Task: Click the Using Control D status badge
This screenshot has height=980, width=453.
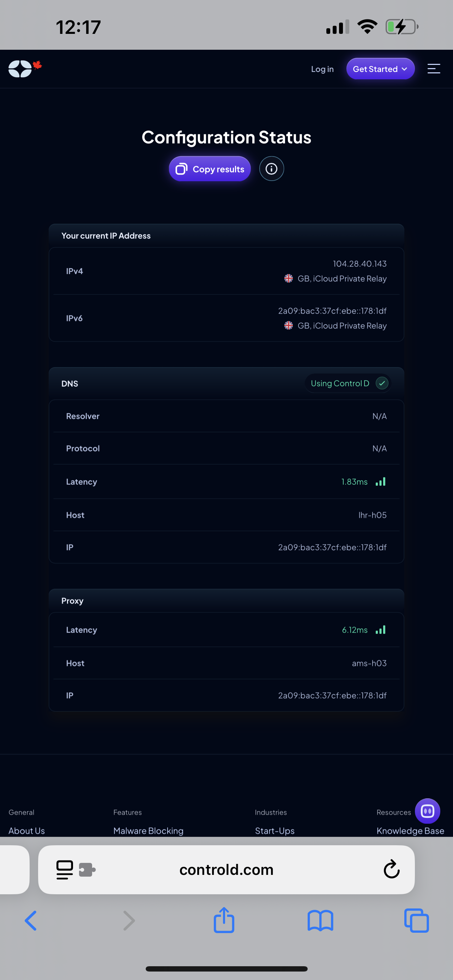Action: click(348, 383)
